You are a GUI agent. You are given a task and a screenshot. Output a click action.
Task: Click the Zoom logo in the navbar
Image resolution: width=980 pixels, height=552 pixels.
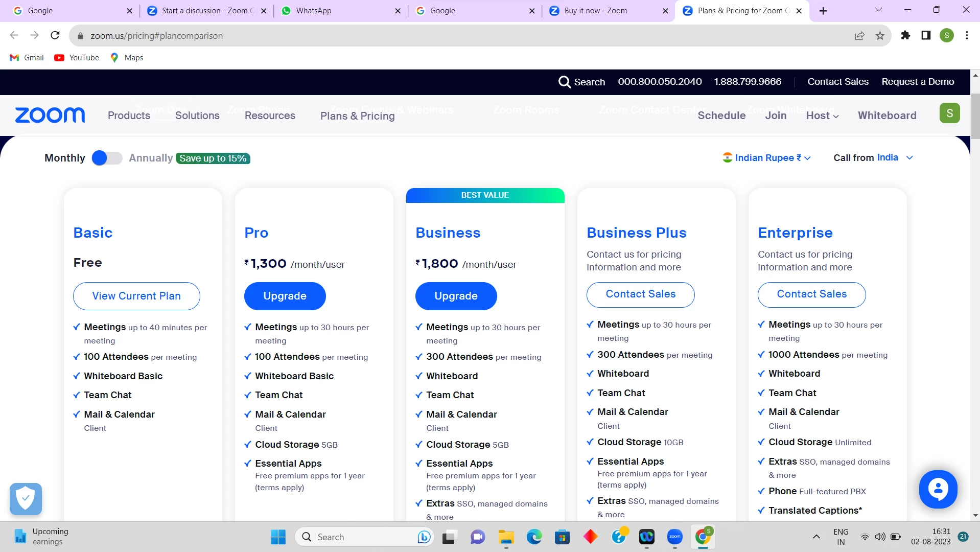click(x=50, y=116)
